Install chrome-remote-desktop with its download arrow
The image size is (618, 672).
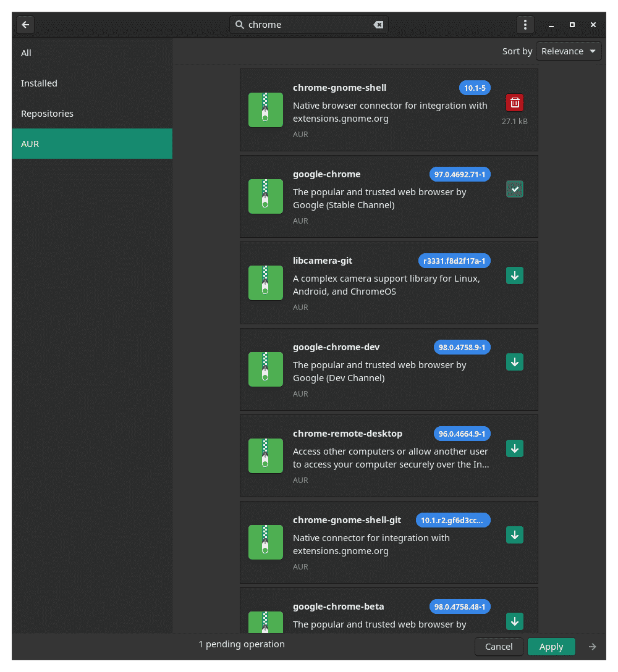pyautogui.click(x=515, y=448)
